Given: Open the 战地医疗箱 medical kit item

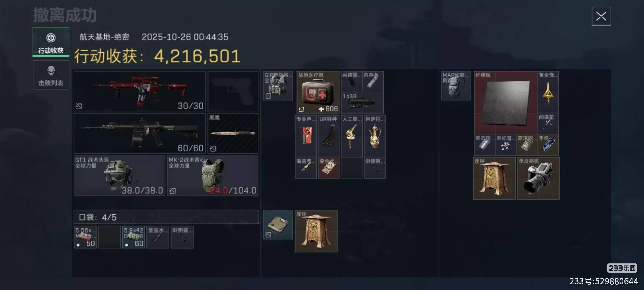Looking at the screenshot, I should (318, 92).
